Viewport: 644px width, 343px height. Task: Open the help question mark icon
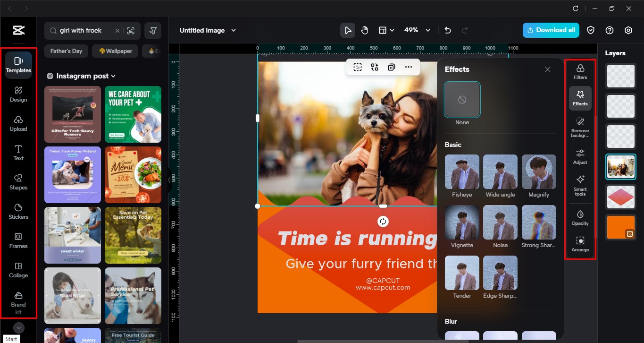point(610,30)
